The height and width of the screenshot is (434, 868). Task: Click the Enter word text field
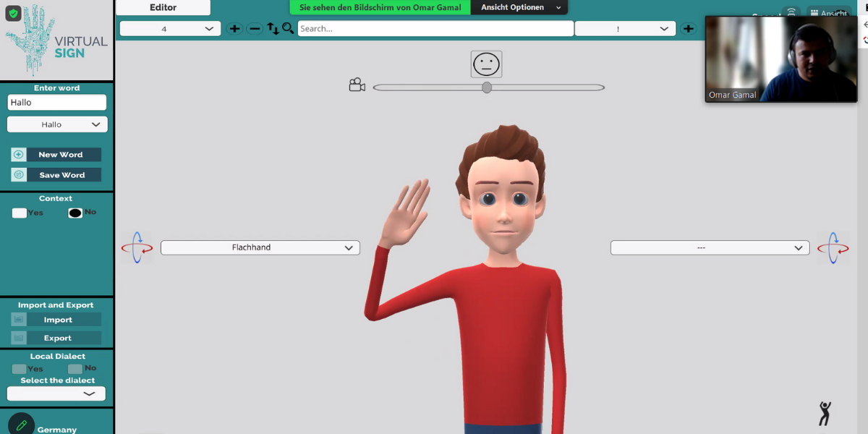pos(57,103)
